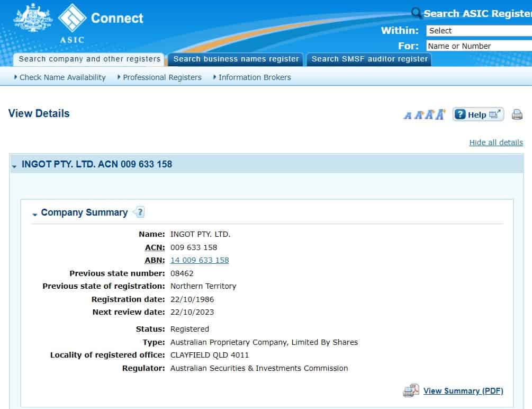Click next review date 22/10/2023
Image resolution: width=532 pixels, height=409 pixels.
pos(192,312)
